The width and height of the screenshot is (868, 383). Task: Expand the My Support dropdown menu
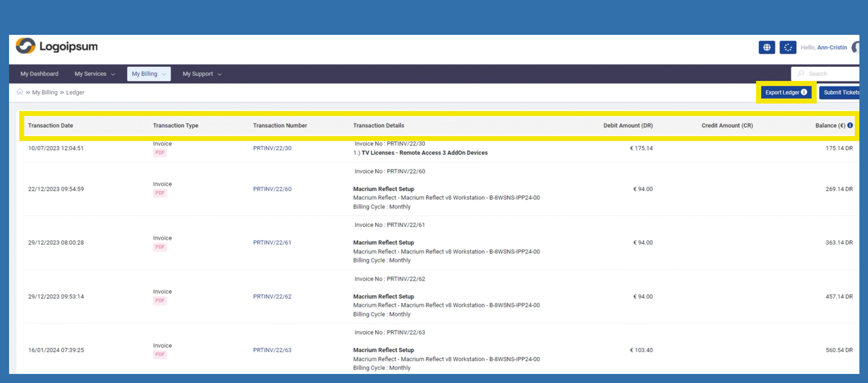point(202,74)
